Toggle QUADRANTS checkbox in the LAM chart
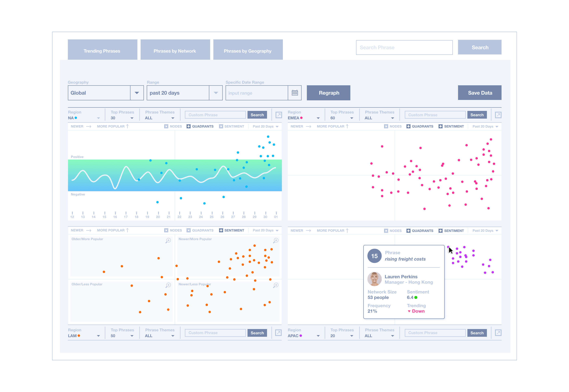Screen dimensions: 569x392 [188, 230]
